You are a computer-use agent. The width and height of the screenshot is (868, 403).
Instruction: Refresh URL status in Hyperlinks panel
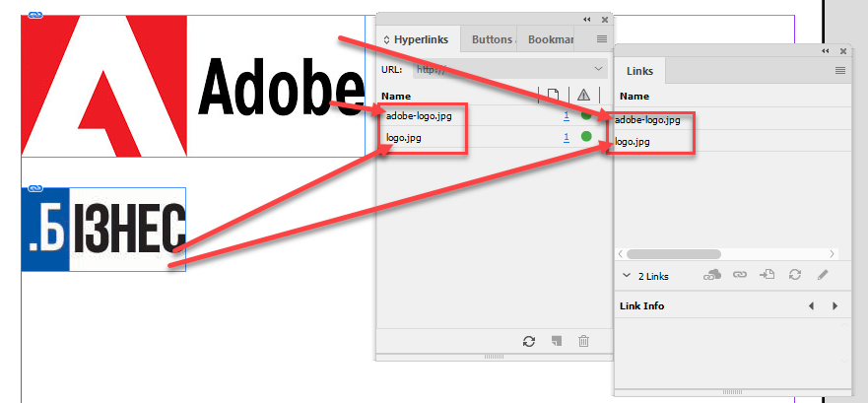click(529, 341)
